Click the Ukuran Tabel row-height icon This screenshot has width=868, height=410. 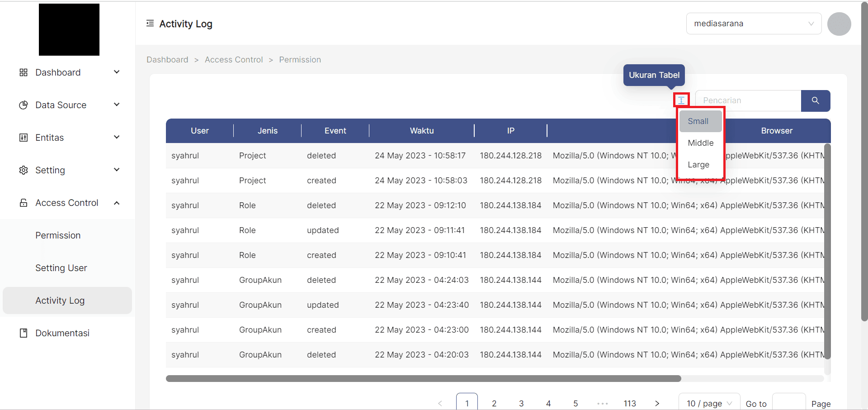681,100
